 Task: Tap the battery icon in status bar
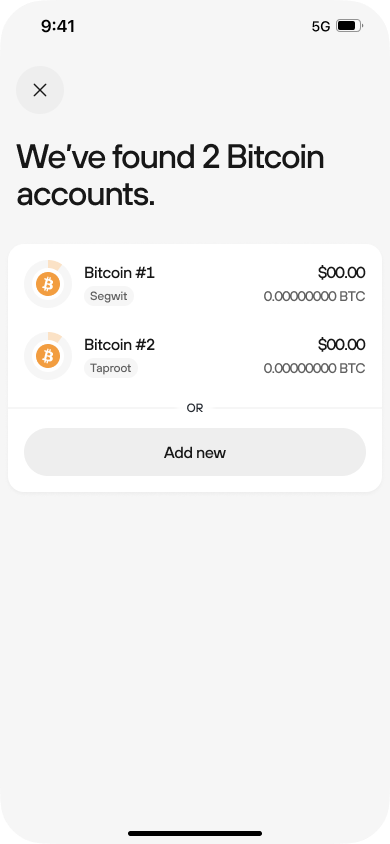pos(350,26)
